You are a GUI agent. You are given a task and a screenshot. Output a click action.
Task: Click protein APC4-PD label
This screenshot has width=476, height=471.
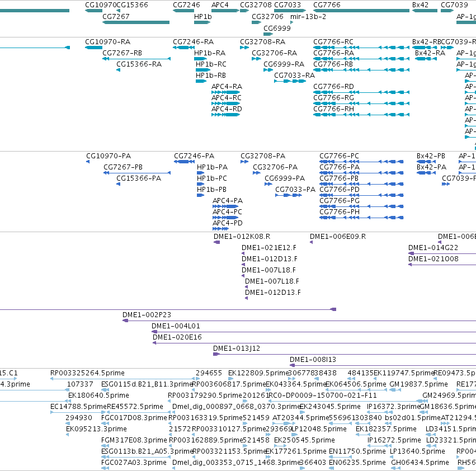pyautogui.click(x=228, y=223)
